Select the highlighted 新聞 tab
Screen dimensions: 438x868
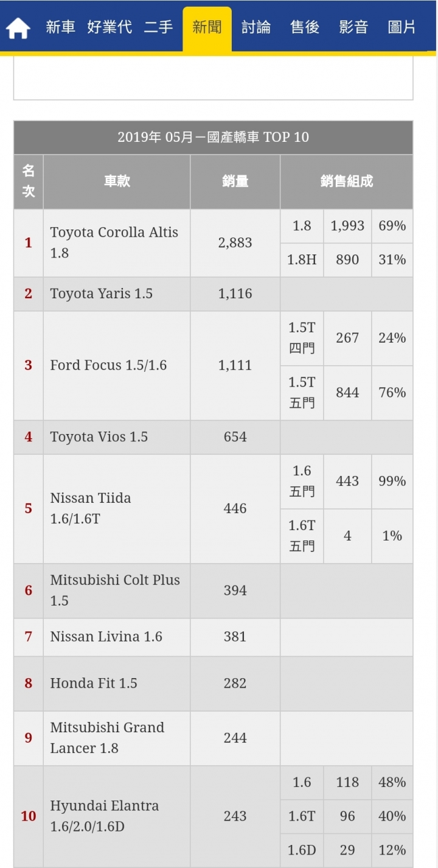pyautogui.click(x=207, y=29)
